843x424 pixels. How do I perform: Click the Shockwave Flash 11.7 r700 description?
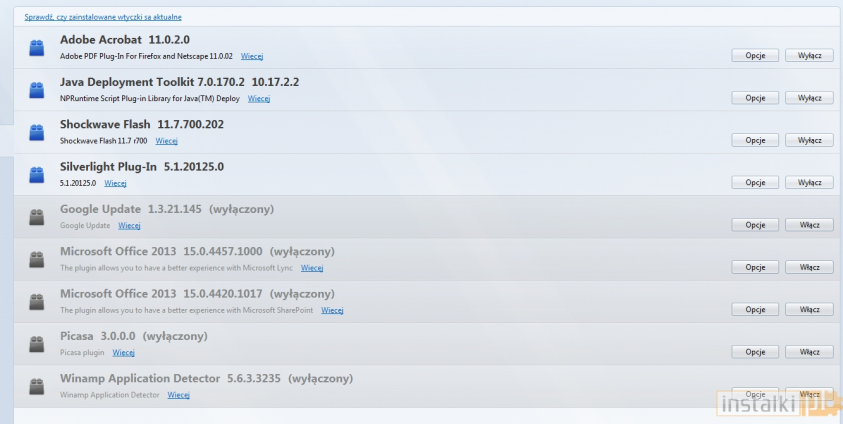coord(104,141)
